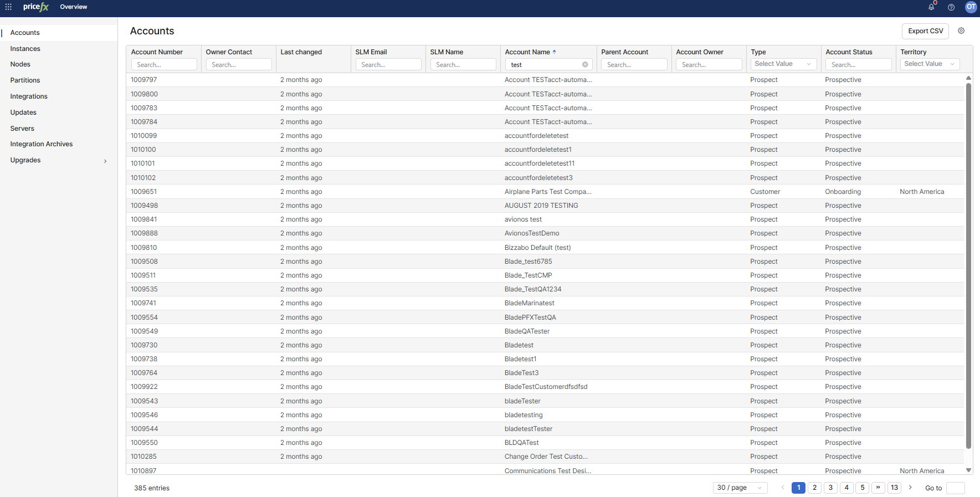The width and height of the screenshot is (980, 497).
Task: Click the table's vertical scrollbar
Action: [968, 266]
